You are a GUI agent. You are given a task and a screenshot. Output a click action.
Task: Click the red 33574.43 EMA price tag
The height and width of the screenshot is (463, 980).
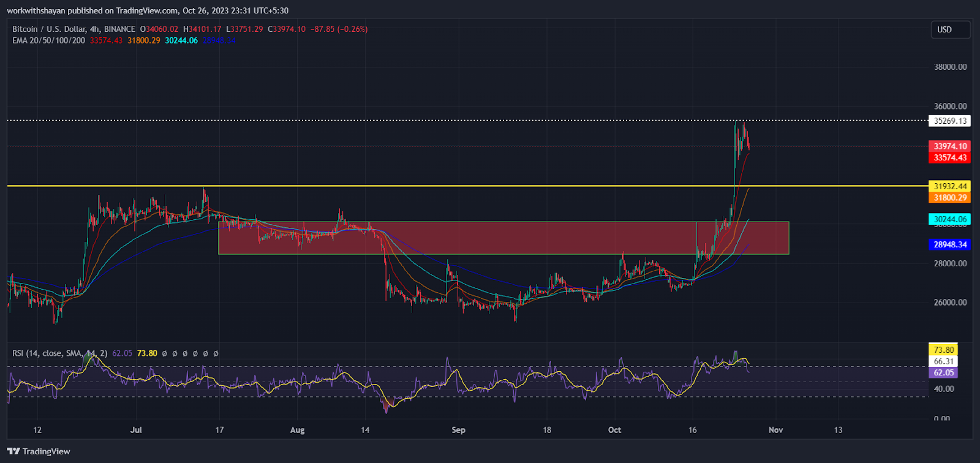[950, 157]
